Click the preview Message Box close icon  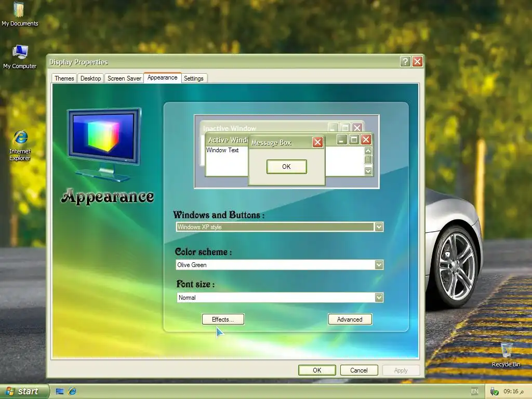[x=317, y=142]
